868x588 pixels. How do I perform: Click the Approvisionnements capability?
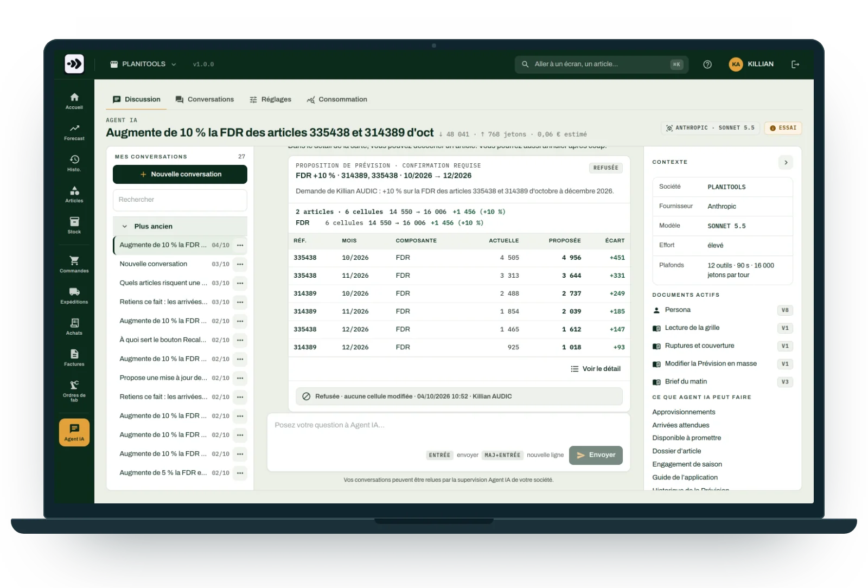[684, 412]
